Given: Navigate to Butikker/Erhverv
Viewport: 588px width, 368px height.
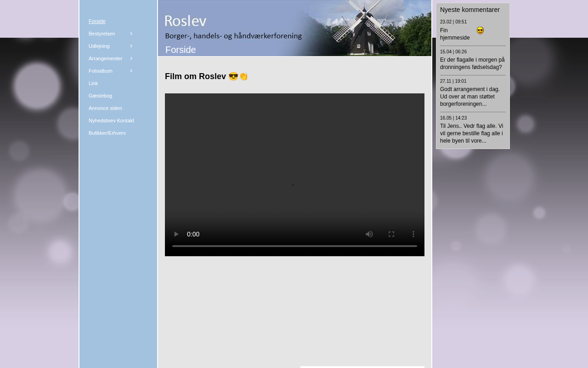Looking at the screenshot, I should point(107,133).
